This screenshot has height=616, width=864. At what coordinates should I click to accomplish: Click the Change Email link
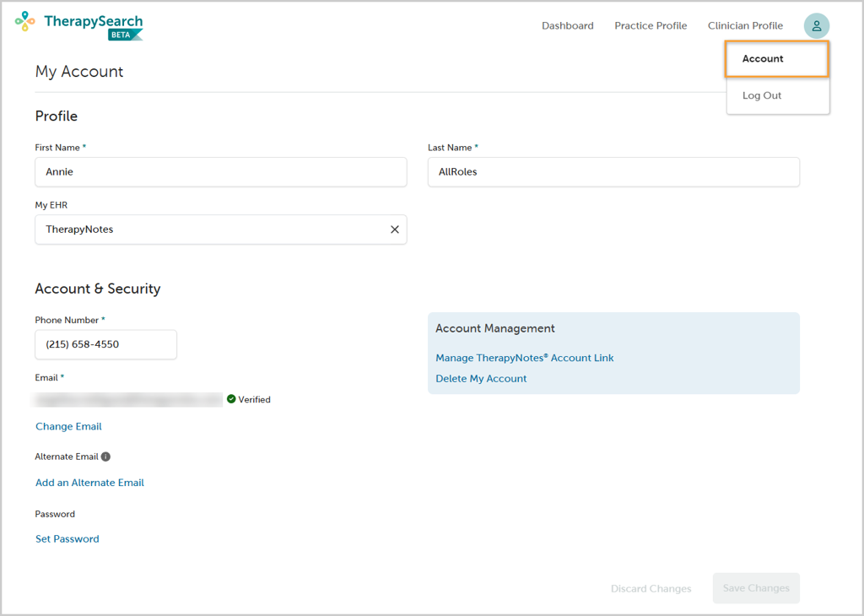click(x=68, y=426)
